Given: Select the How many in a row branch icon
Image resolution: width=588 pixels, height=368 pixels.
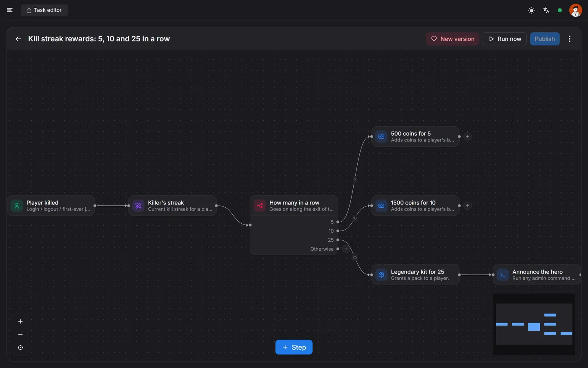Looking at the screenshot, I should (260, 206).
